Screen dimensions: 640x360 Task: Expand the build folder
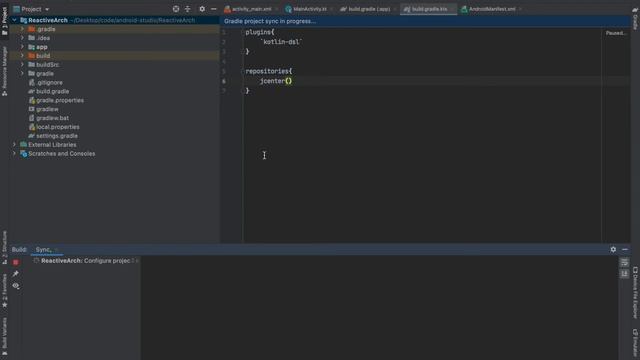tap(22, 56)
